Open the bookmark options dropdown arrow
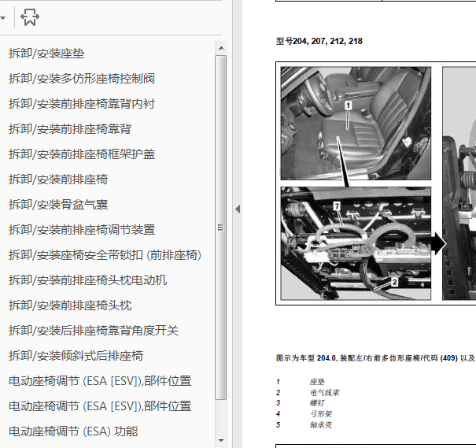The image size is (476, 448). coord(4,17)
